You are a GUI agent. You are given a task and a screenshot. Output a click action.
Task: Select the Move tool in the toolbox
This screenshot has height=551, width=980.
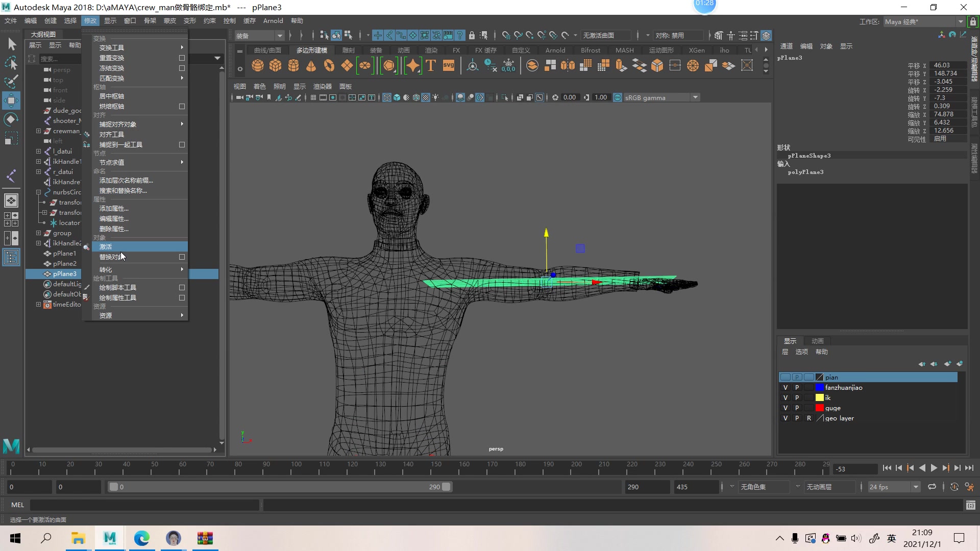click(x=11, y=101)
